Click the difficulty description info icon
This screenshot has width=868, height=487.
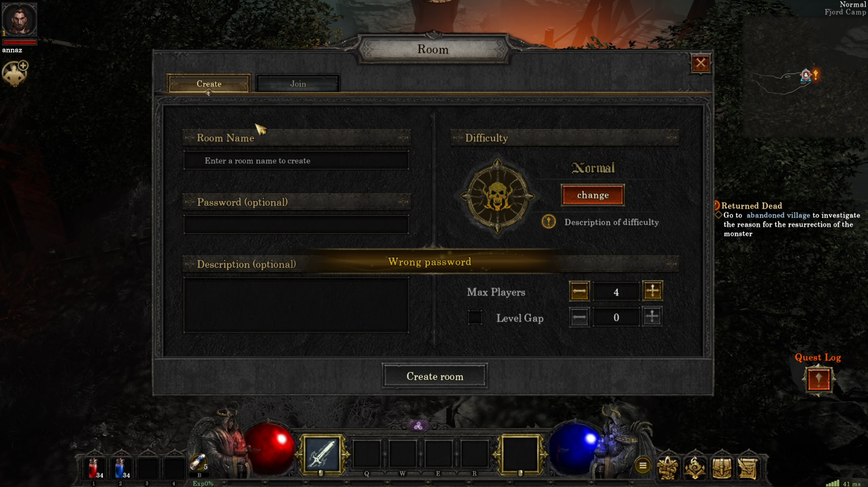tap(548, 222)
